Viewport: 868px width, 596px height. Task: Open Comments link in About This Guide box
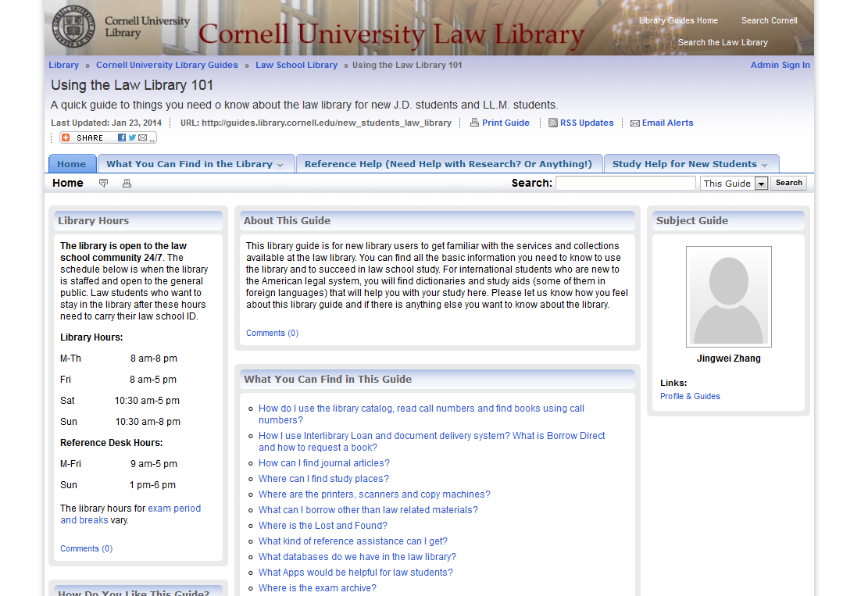(273, 333)
